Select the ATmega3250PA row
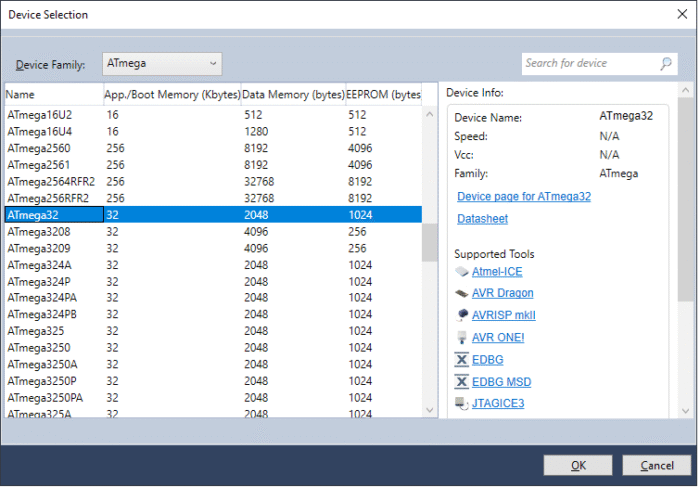Viewport: 700px width, 487px height. click(x=213, y=398)
